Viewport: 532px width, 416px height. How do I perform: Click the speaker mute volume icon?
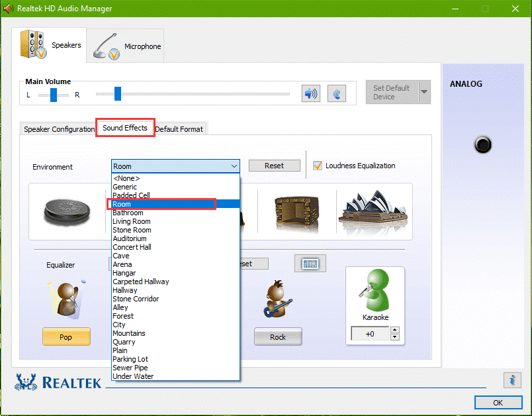click(x=311, y=93)
